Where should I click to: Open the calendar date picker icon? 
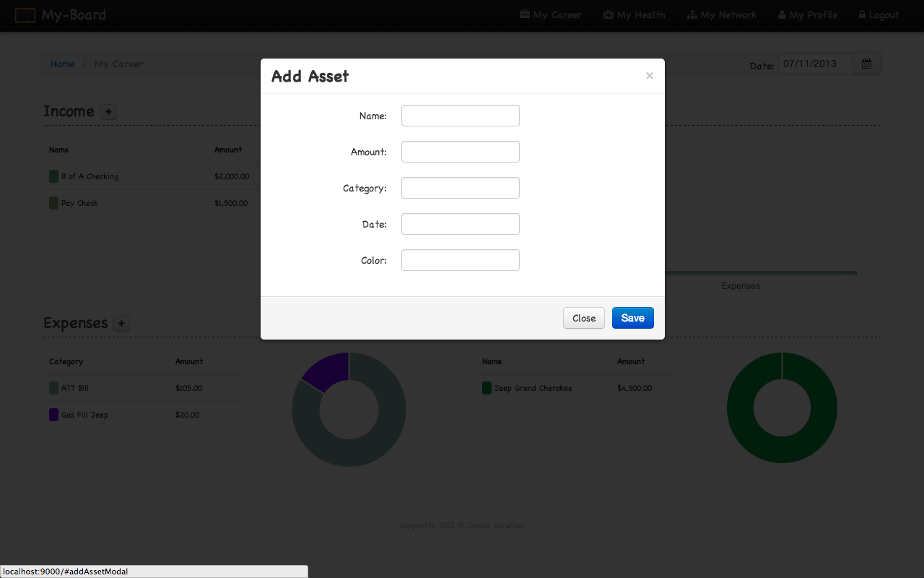click(866, 64)
